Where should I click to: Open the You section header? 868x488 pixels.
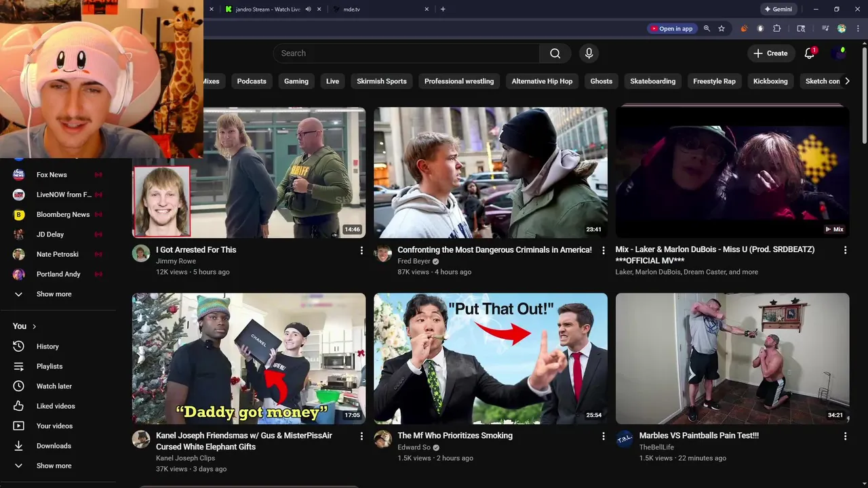24,326
